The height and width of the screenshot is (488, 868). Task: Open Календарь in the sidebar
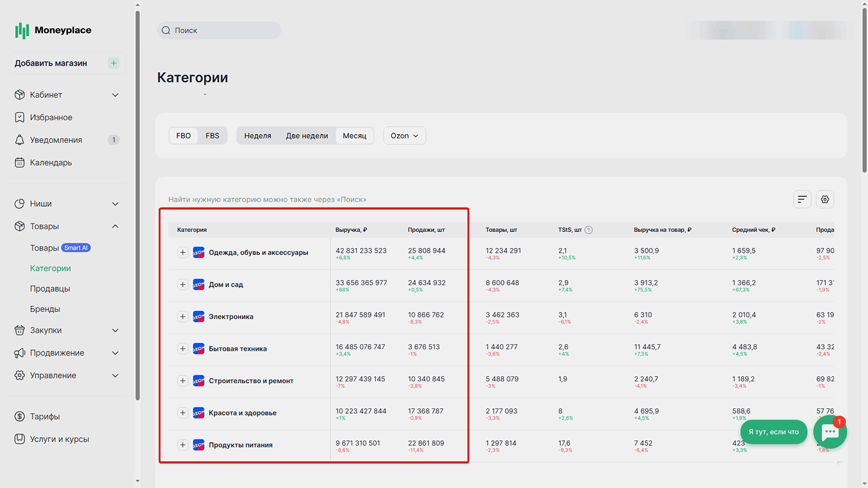(51, 162)
